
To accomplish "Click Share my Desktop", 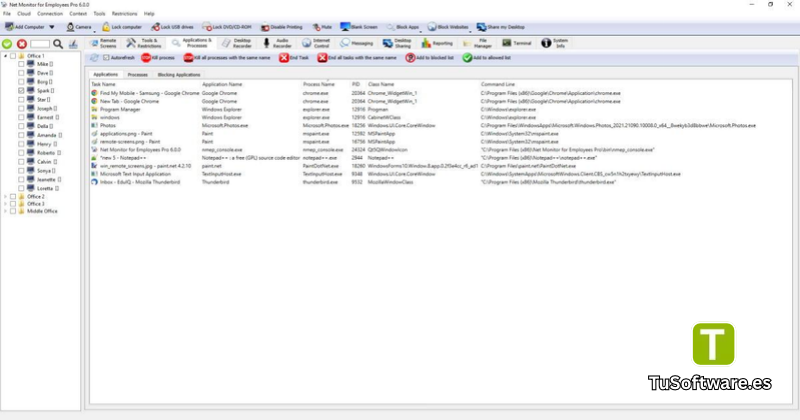I will click(501, 27).
